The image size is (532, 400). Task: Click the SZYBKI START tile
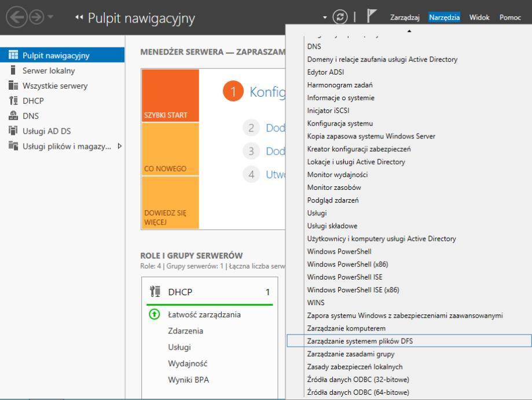(170, 96)
